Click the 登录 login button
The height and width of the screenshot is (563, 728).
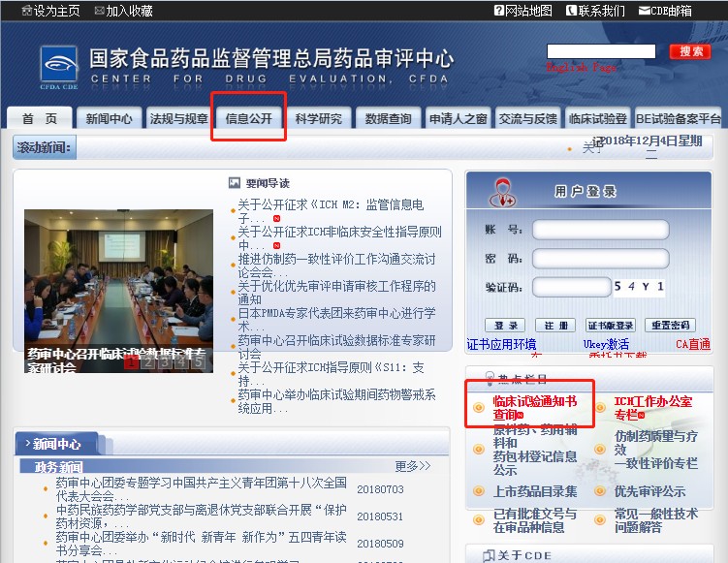(505, 326)
